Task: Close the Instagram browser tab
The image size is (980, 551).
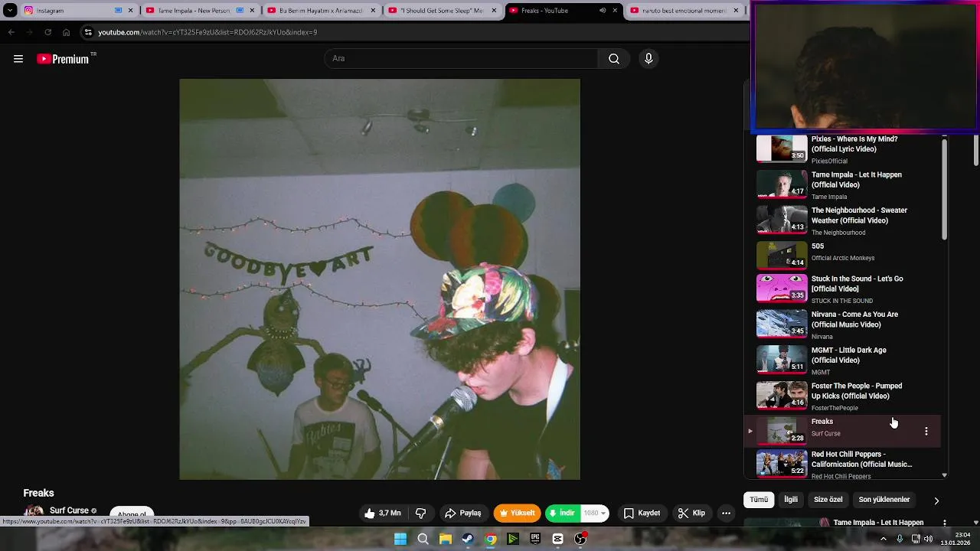Action: [131, 11]
